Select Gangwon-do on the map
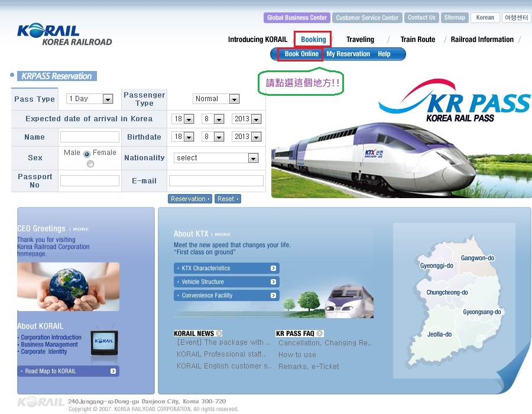The image size is (532, 414). (478, 258)
